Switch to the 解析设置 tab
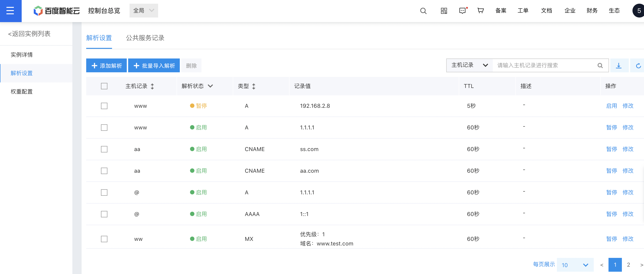 click(99, 38)
